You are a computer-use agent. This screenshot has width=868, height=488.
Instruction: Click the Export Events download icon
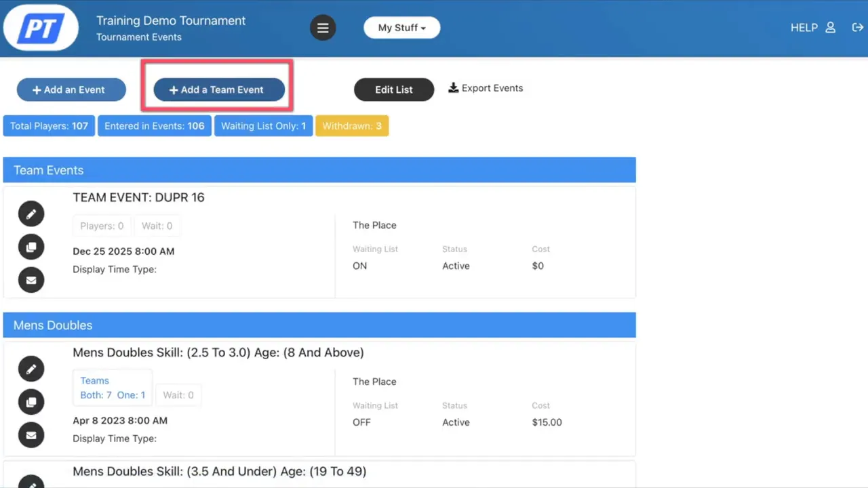(453, 87)
